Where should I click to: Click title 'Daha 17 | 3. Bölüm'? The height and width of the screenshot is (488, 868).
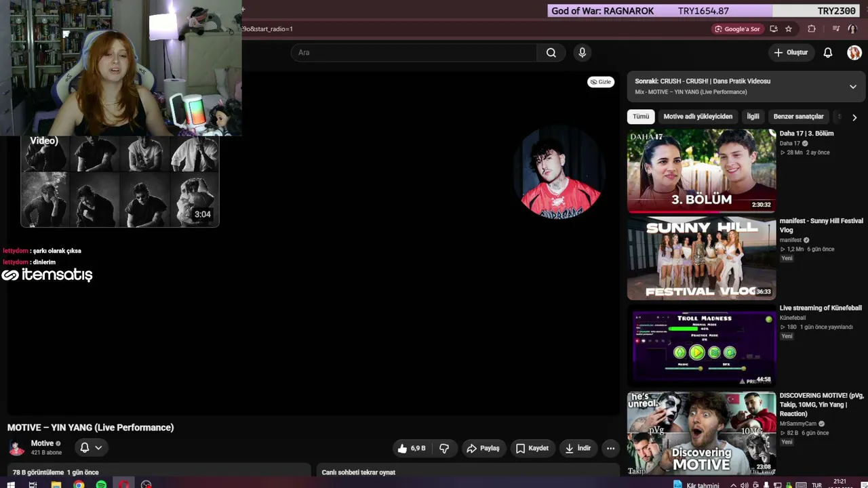click(x=806, y=134)
